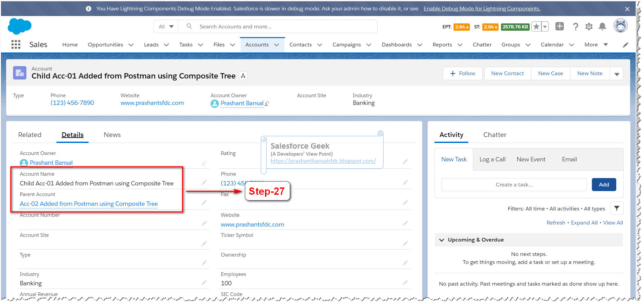Expand the Contacts nav dropdown
This screenshot has height=304, width=644.
pos(319,45)
